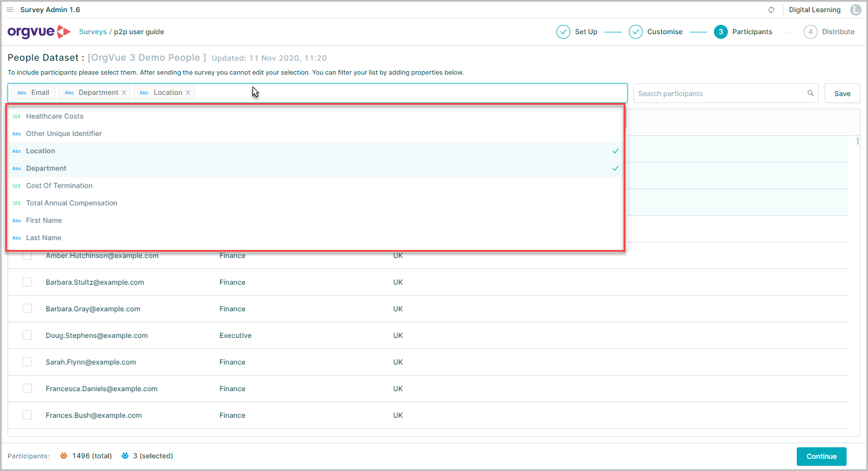Pick Other Unique Identifier in the dropdown
The width and height of the screenshot is (868, 471).
(315, 134)
